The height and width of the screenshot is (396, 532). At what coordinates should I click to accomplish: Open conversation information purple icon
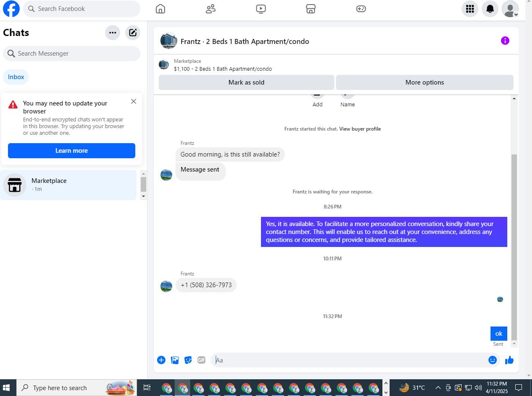505,41
